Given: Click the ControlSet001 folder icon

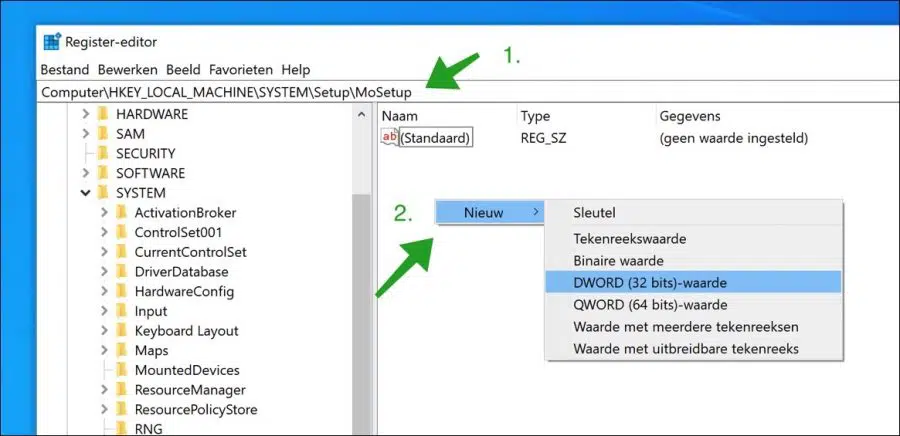Looking at the screenshot, I should 122,232.
